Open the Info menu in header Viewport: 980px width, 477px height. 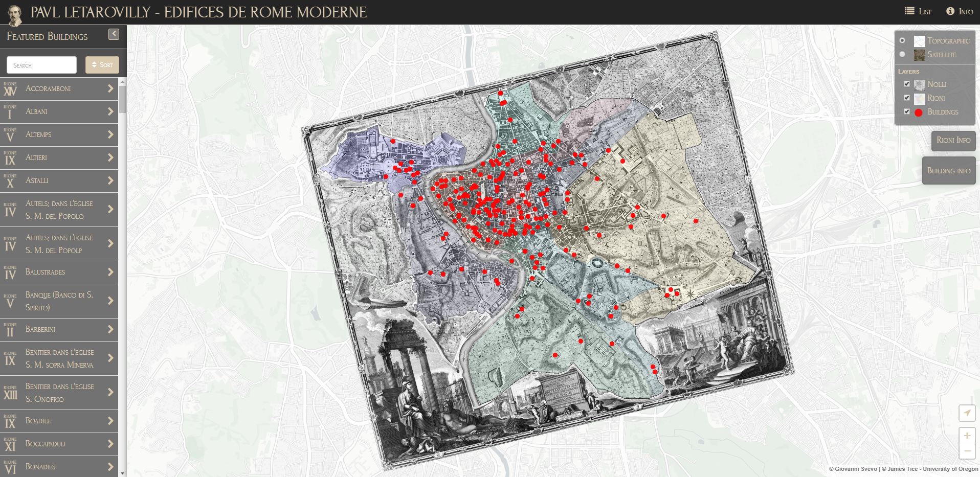tap(960, 11)
